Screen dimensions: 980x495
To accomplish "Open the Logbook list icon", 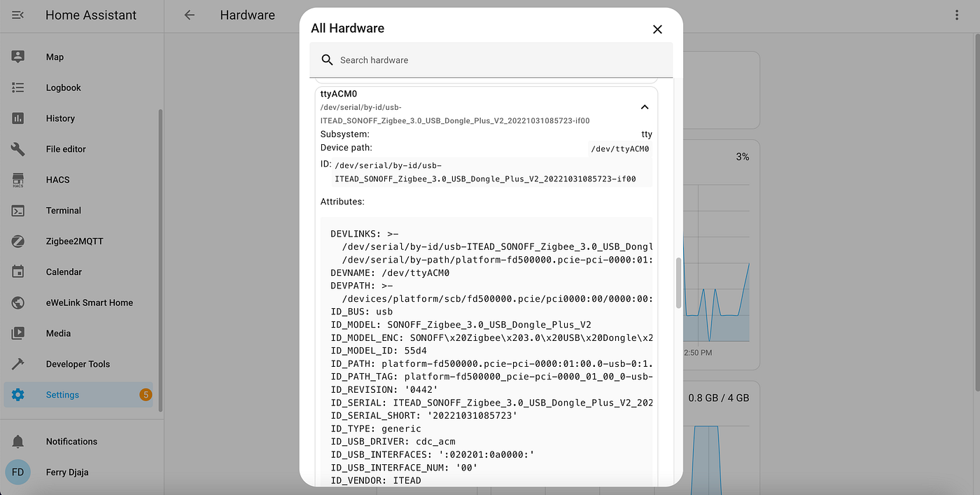I will point(18,88).
